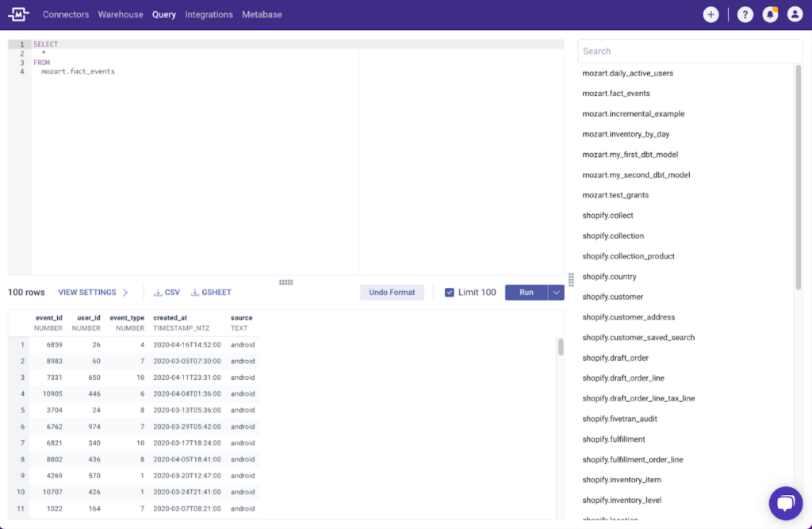Toggle the Limit 100 checkbox
812x529 pixels.
click(450, 292)
